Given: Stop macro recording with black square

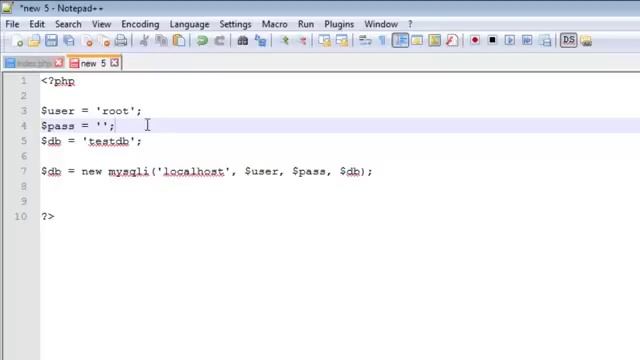Looking at the screenshot, I should tap(492, 40).
